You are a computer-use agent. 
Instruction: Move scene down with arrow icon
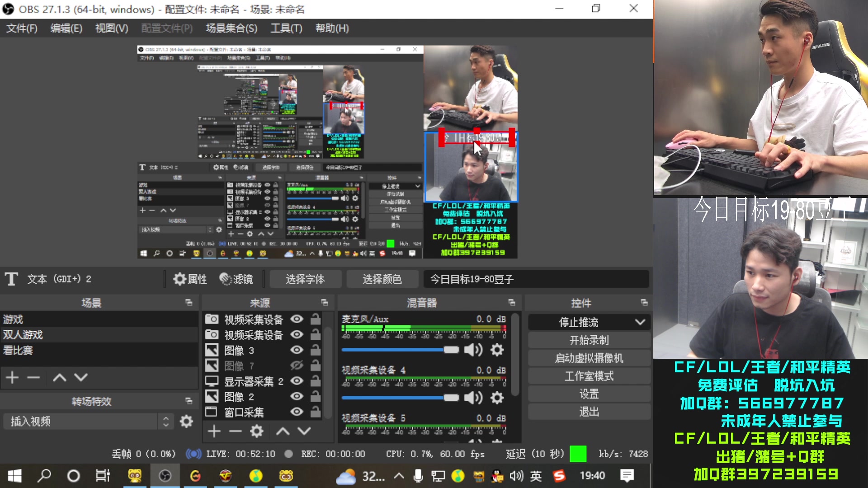coord(81,377)
